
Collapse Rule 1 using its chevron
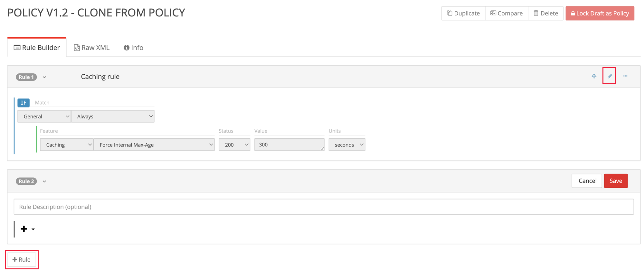(x=44, y=77)
